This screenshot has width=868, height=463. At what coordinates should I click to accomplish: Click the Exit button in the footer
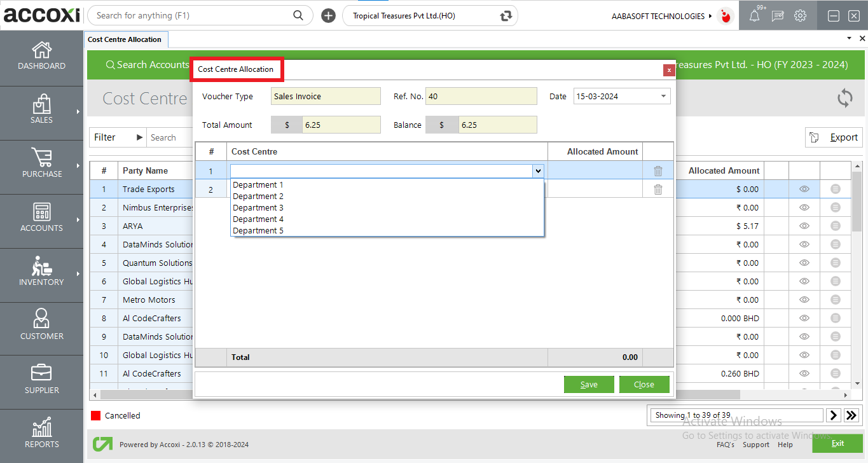[837, 443]
